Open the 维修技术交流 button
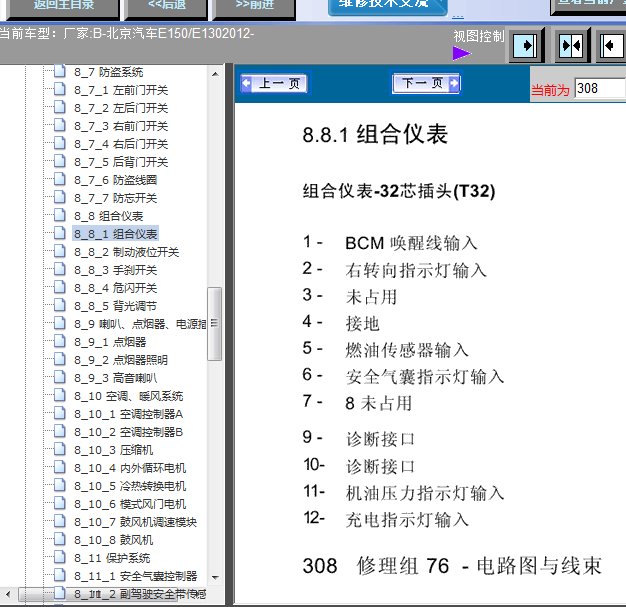The image size is (626, 607). tap(387, 6)
